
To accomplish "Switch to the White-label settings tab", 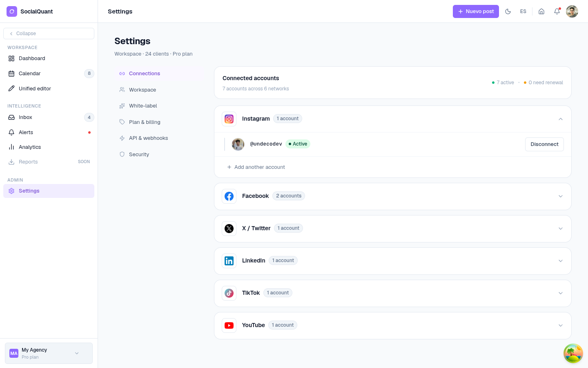I will click(159, 106).
